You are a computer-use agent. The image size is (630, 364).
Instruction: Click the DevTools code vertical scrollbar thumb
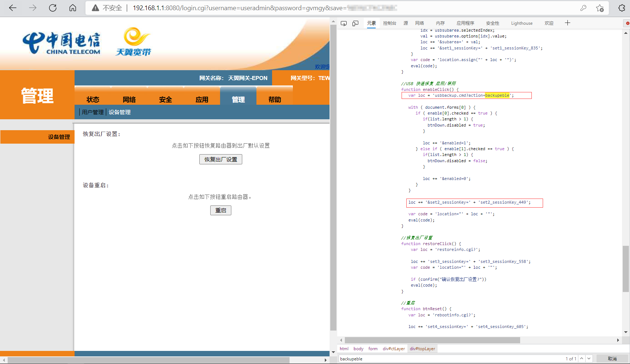tap(626, 269)
